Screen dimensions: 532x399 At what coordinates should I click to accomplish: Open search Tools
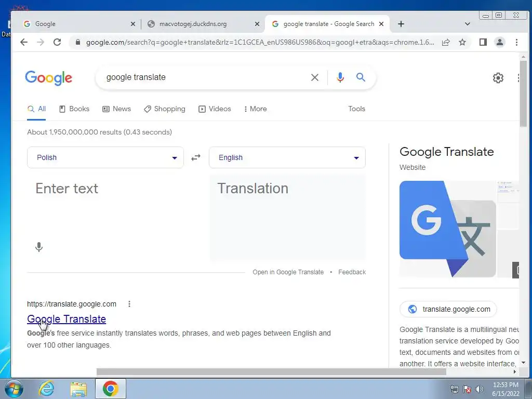356,109
